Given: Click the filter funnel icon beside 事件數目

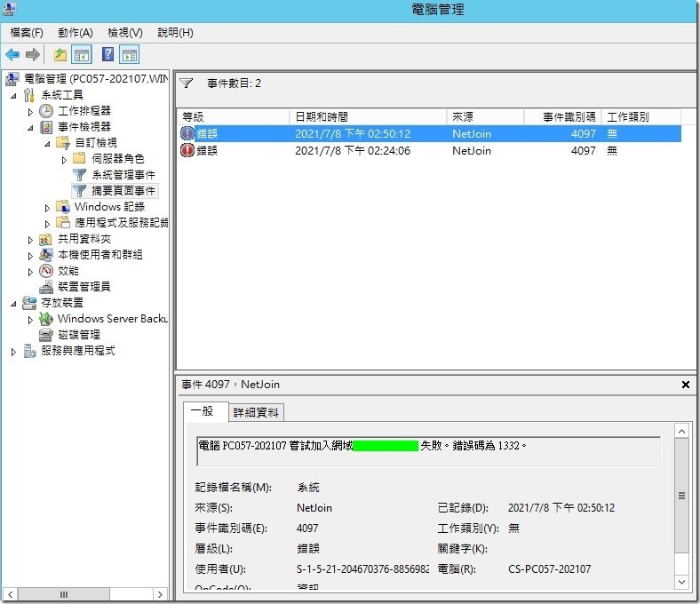Looking at the screenshot, I should click(187, 83).
